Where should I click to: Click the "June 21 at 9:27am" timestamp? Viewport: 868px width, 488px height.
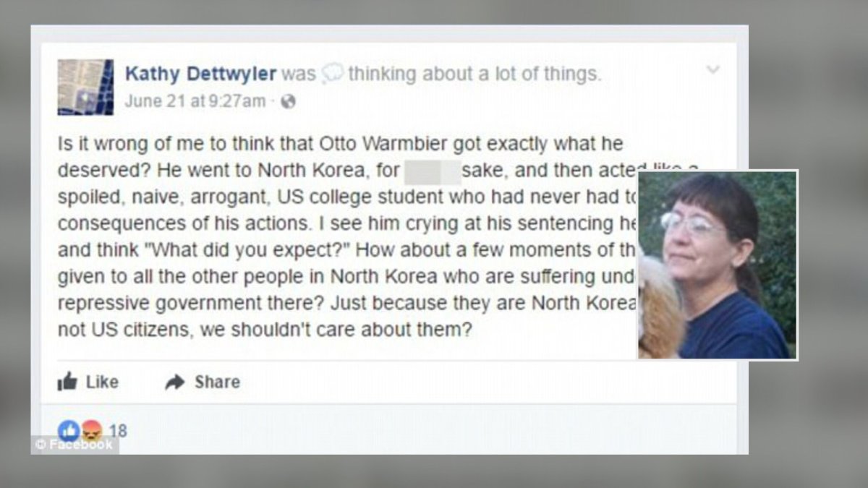tap(195, 102)
